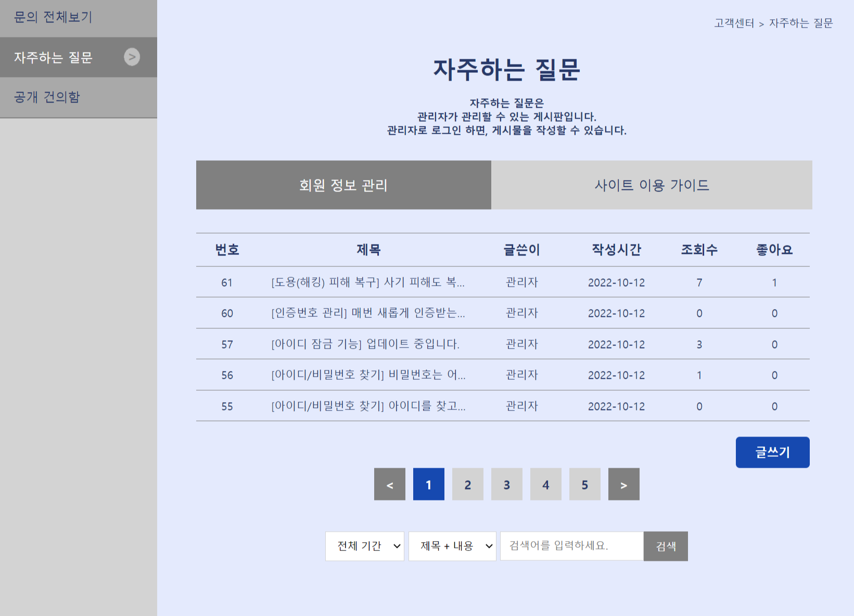This screenshot has width=854, height=616.
Task: Switch to 사이트 이용 가이드 tab
Action: pyautogui.click(x=652, y=185)
